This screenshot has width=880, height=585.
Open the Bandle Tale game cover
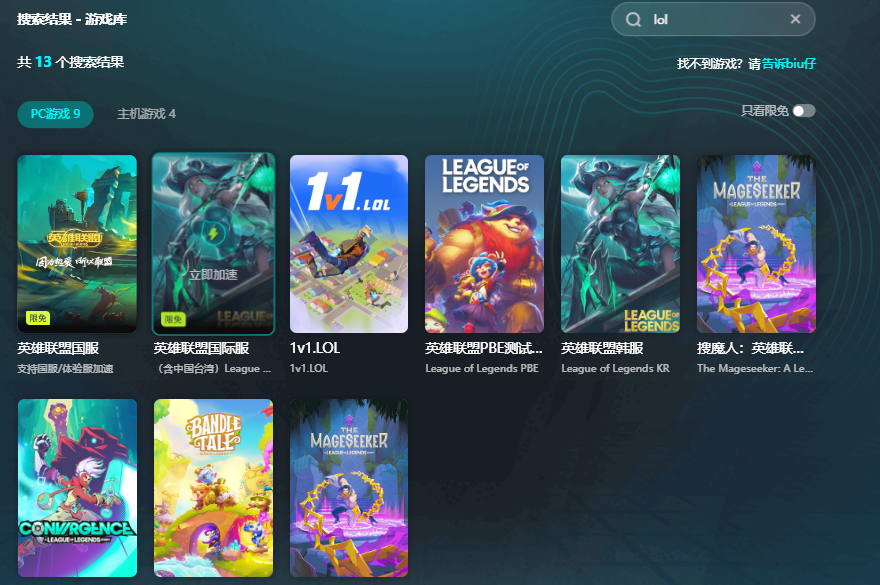pos(213,488)
